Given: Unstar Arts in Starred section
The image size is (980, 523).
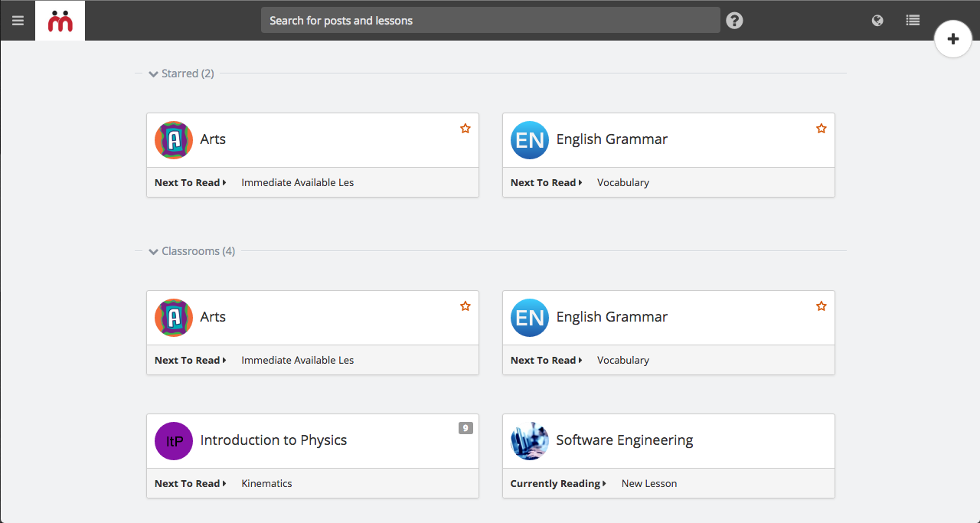Looking at the screenshot, I should point(465,129).
